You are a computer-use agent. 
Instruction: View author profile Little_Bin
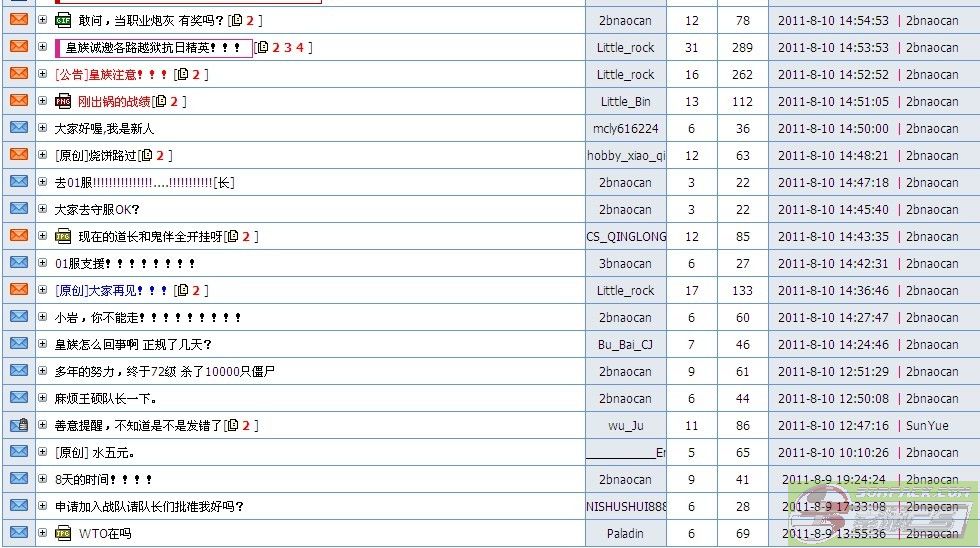tap(625, 101)
